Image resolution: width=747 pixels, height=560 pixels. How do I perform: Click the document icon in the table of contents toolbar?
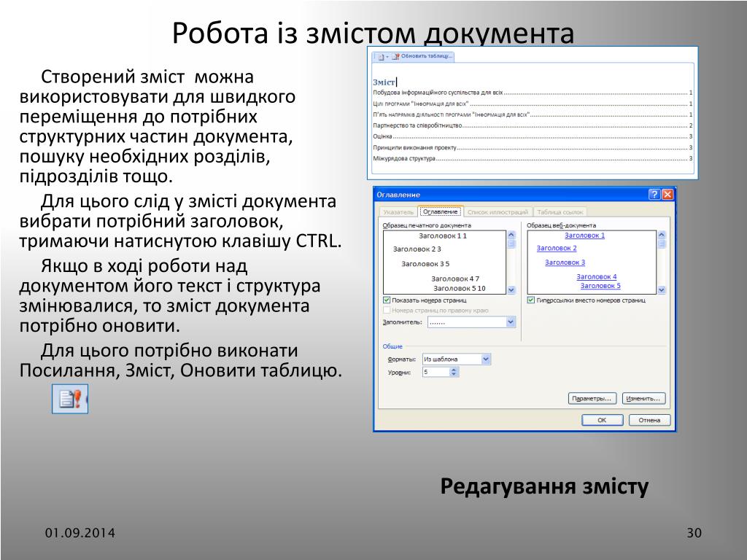click(381, 57)
